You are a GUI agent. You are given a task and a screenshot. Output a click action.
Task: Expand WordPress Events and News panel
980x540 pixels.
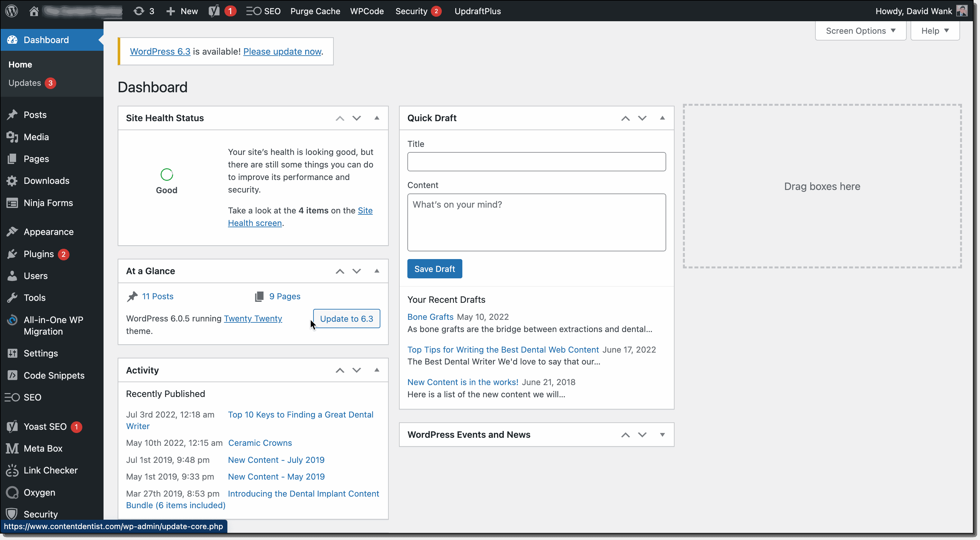click(x=662, y=435)
